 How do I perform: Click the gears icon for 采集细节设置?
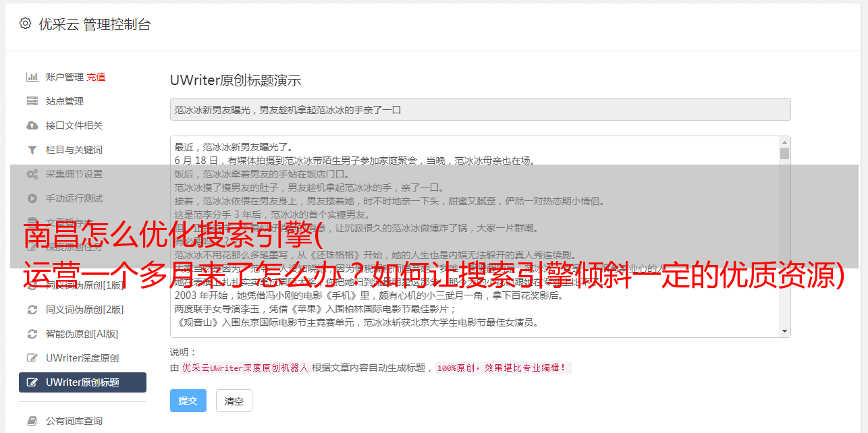(32, 174)
